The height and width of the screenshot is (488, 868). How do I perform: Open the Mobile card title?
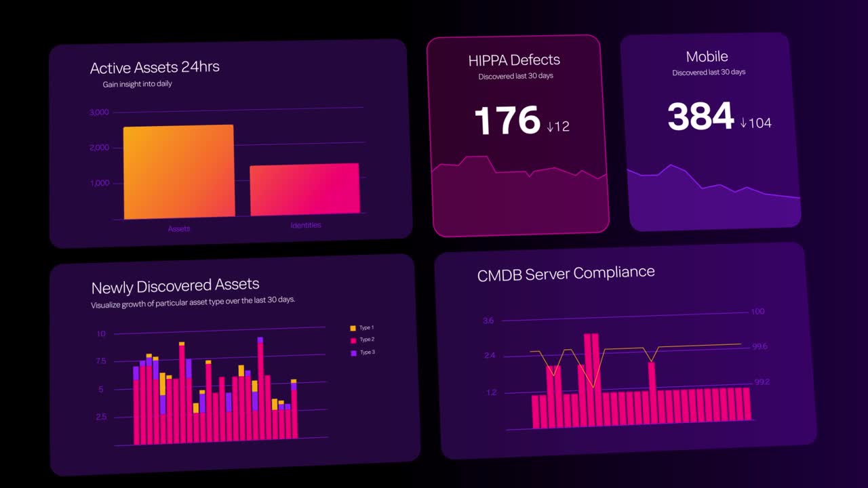pos(707,57)
